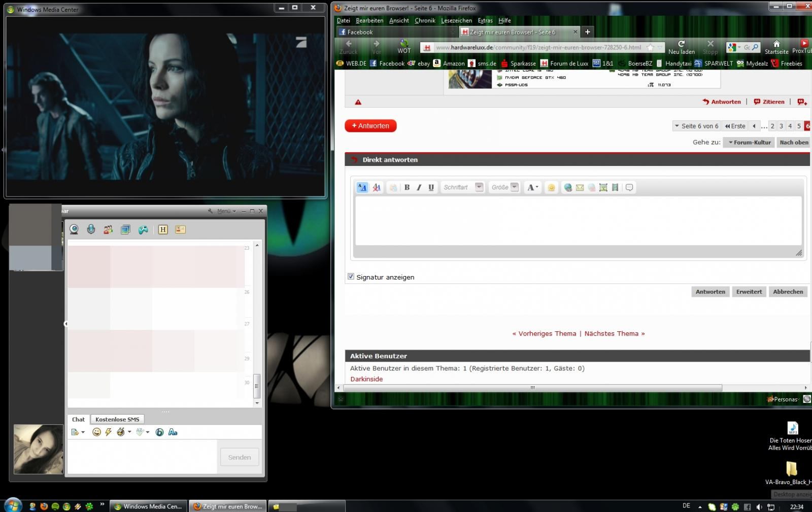This screenshot has width=812, height=512.
Task: Click the Erweitert button
Action: click(x=749, y=292)
